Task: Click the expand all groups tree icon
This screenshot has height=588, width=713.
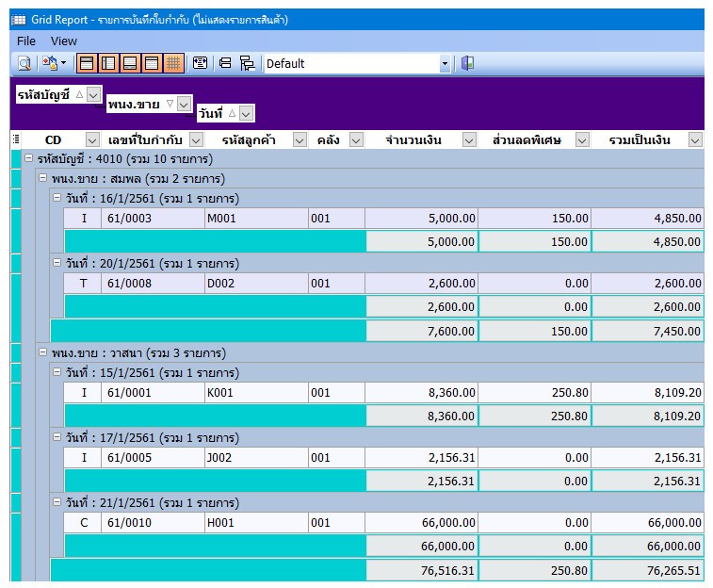Action: tap(247, 63)
